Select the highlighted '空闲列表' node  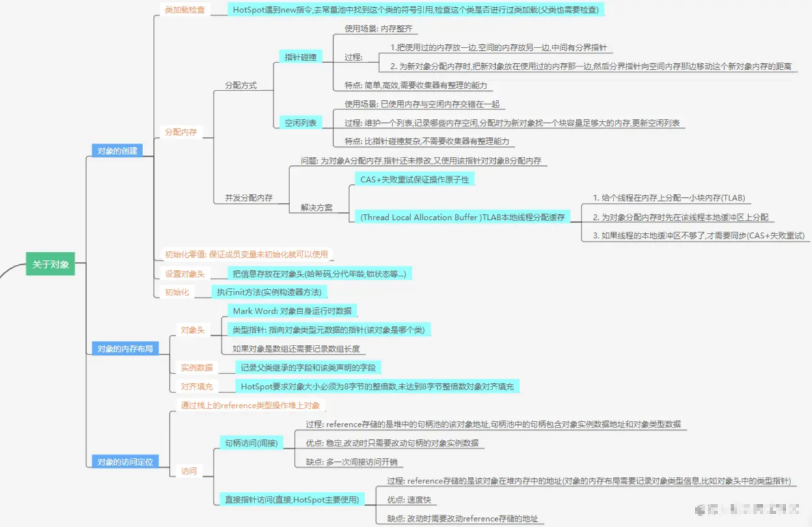(x=301, y=122)
